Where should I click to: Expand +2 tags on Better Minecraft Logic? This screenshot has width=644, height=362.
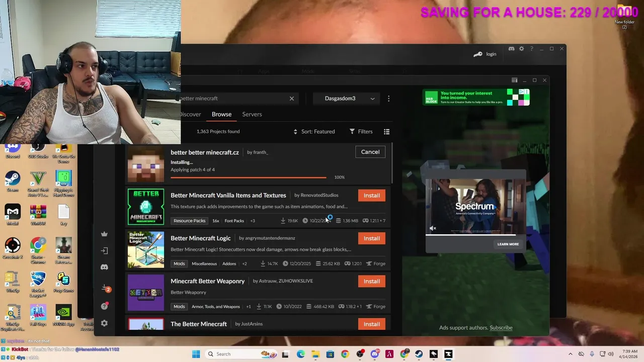point(245,263)
